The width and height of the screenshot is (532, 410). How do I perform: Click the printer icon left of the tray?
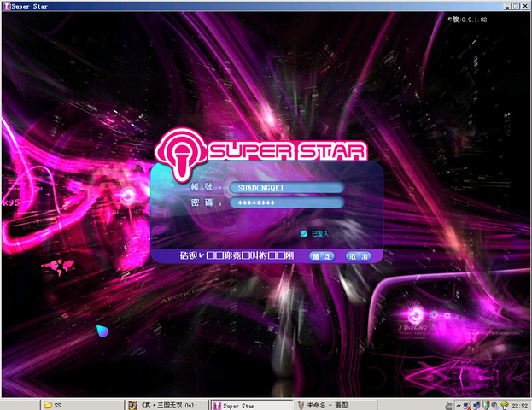point(449,406)
